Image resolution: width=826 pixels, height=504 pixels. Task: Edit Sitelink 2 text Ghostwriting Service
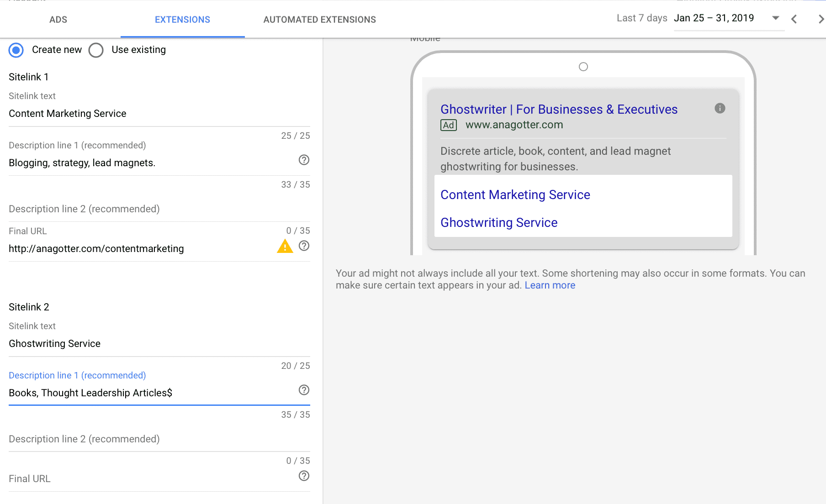click(x=159, y=344)
